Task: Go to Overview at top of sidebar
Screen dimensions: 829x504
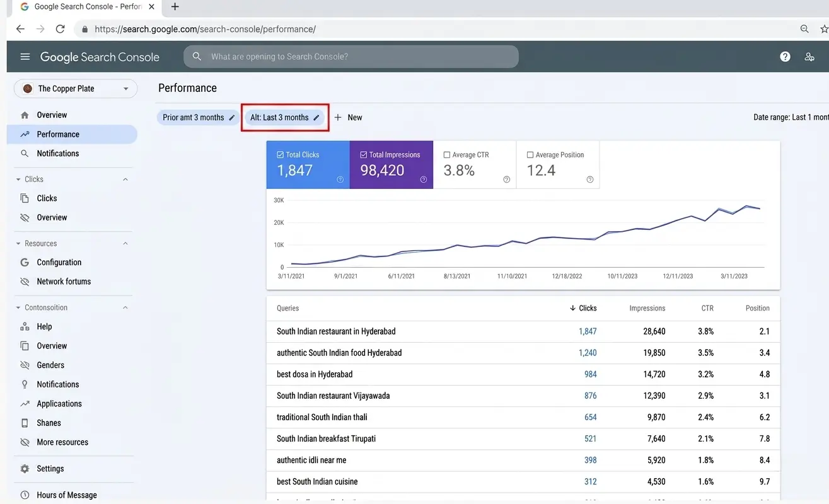Action: pyautogui.click(x=52, y=115)
